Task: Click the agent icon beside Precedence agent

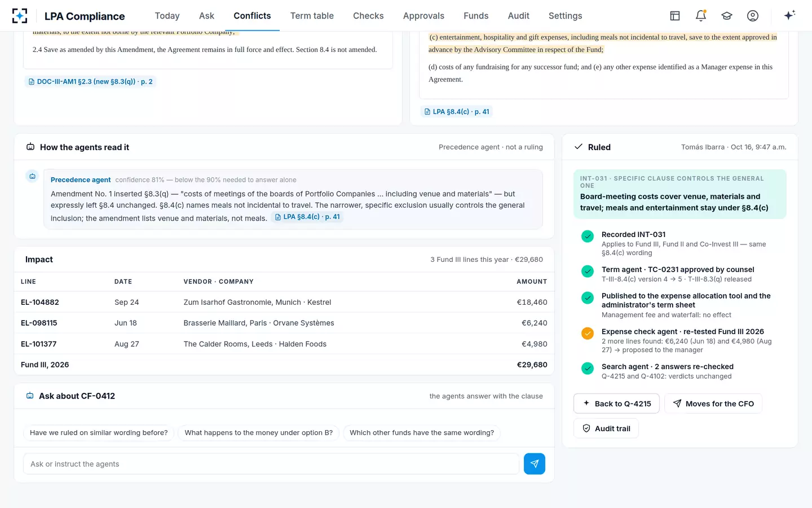Action: pos(33,177)
